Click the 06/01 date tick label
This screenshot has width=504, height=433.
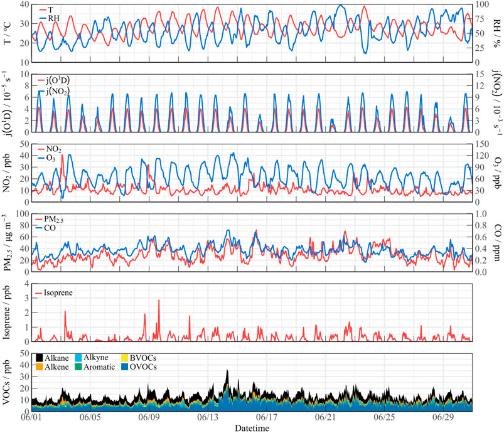[x=31, y=417]
